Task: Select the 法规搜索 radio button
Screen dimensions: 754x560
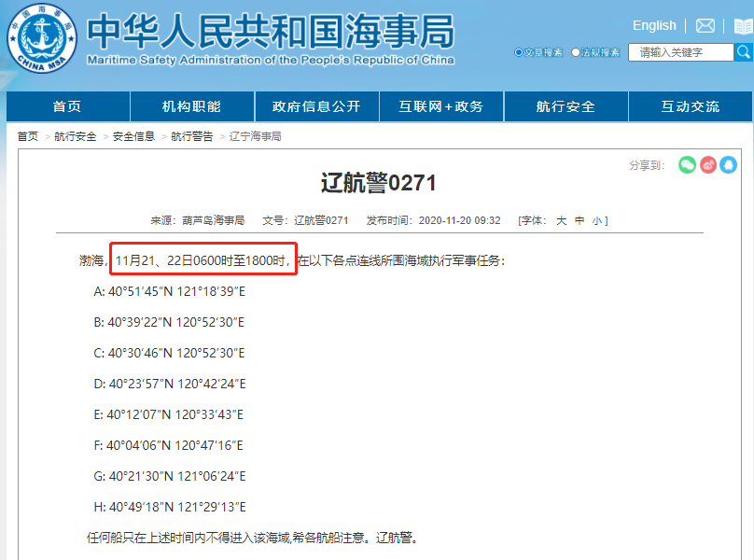Action: [x=575, y=52]
